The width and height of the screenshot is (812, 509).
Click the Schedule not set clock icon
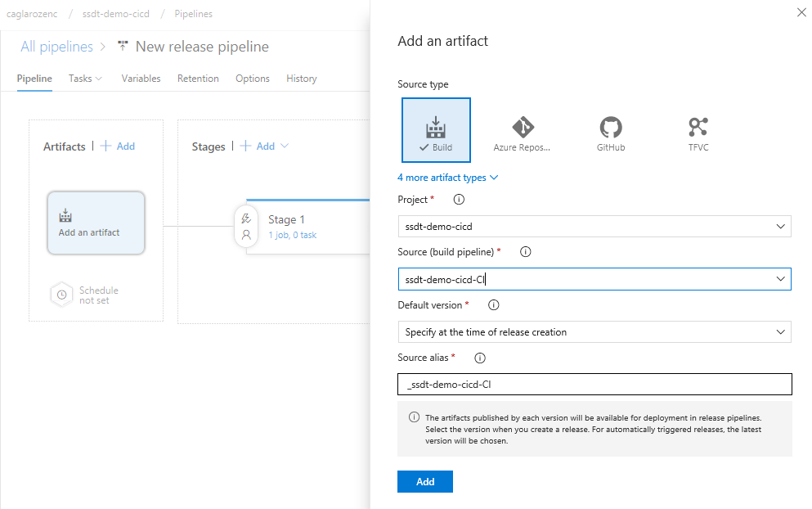pos(62,295)
